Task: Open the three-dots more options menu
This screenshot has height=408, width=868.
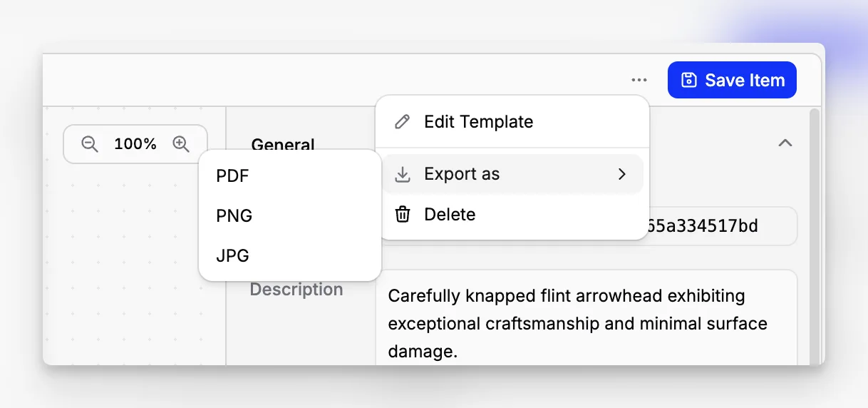Action: coord(639,80)
